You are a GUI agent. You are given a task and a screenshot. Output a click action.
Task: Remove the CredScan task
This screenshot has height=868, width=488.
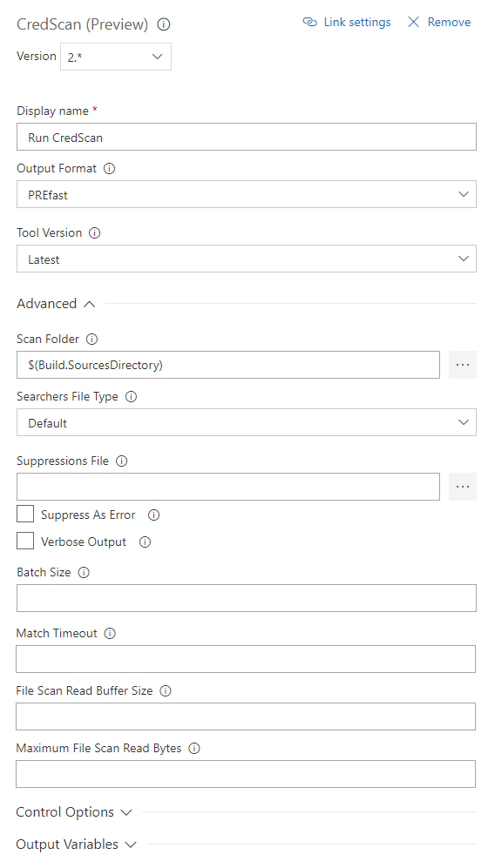[x=439, y=22]
